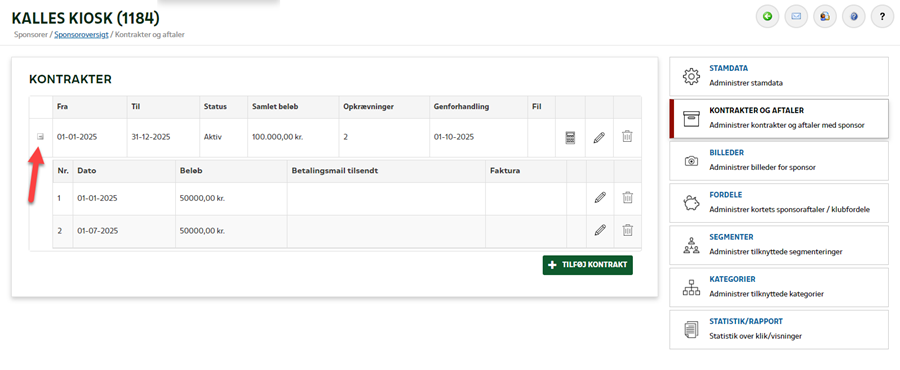The height and width of the screenshot is (370, 900).
Task: Click the green back arrow button
Action: pyautogui.click(x=767, y=17)
